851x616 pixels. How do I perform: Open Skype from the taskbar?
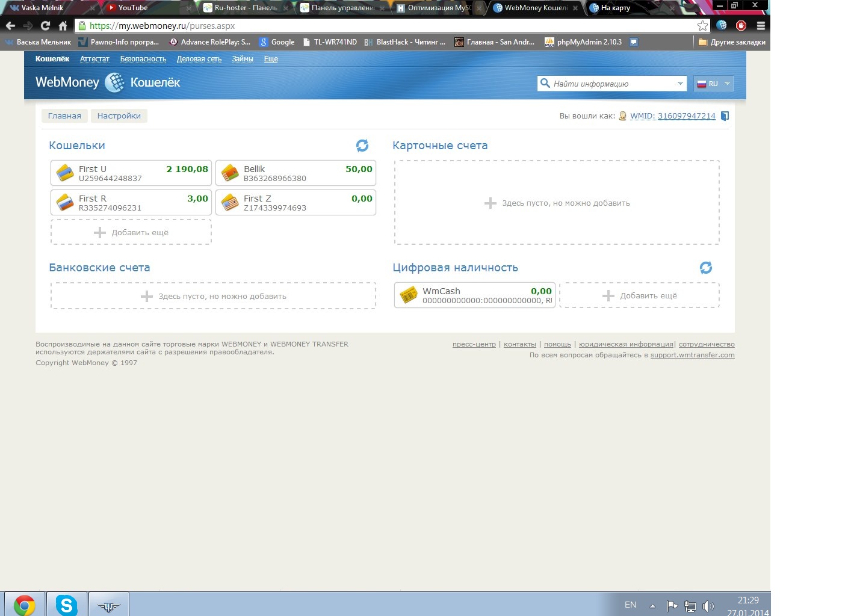[66, 605]
